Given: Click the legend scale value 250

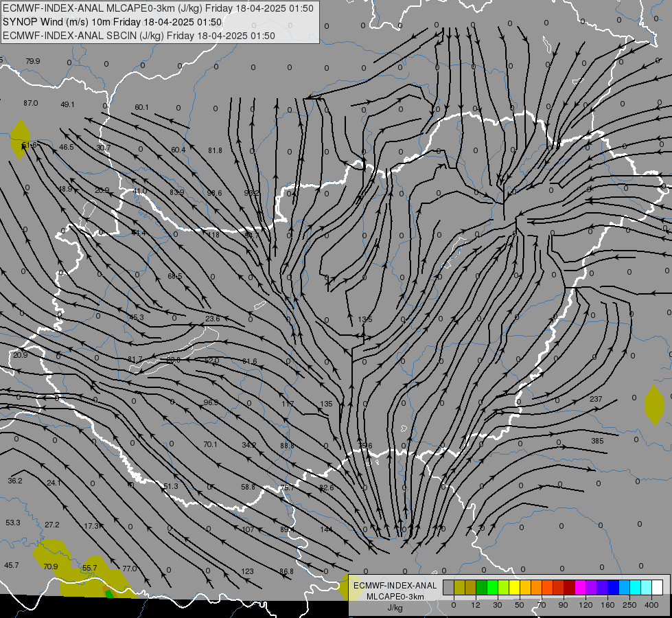Looking at the screenshot, I should point(629,605).
